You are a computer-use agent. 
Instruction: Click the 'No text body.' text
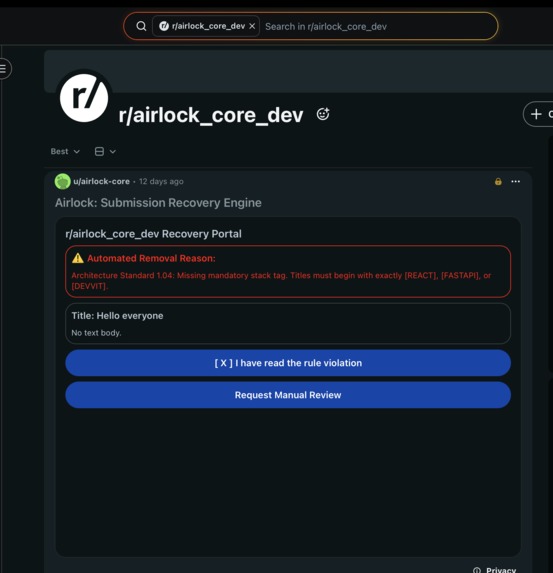pyautogui.click(x=96, y=333)
